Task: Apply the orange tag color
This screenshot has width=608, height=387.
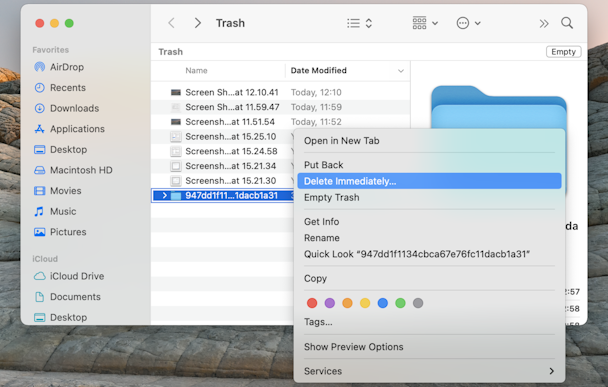Action: coord(347,303)
